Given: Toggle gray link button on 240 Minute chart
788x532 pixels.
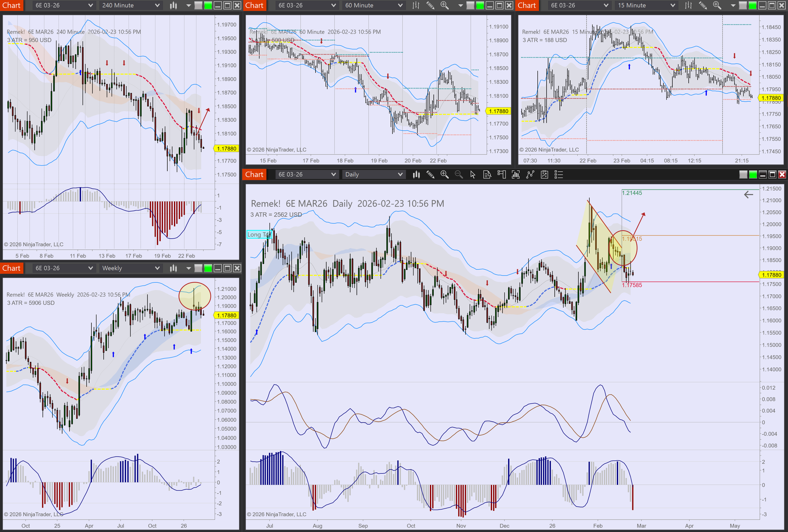Looking at the screenshot, I should pyautogui.click(x=198, y=5).
